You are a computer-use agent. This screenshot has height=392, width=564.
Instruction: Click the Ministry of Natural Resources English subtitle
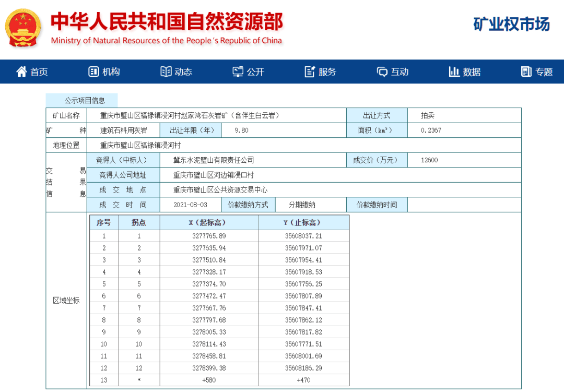(x=167, y=41)
